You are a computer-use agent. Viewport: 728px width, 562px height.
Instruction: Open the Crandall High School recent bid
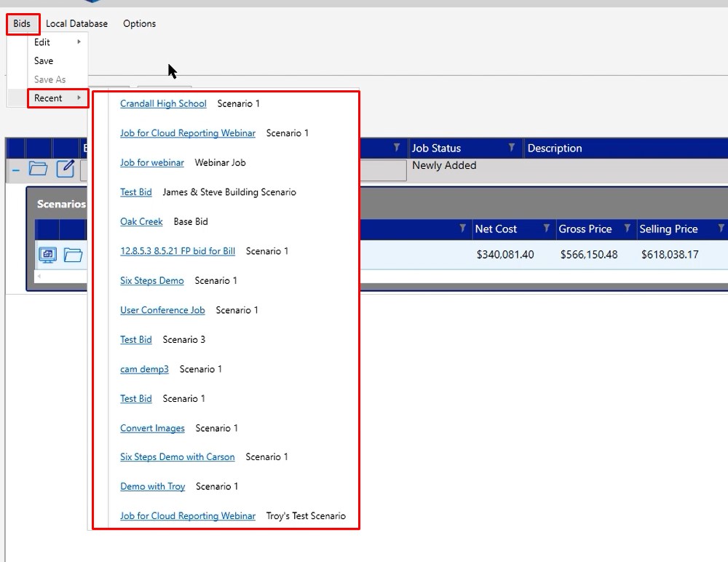pyautogui.click(x=163, y=104)
